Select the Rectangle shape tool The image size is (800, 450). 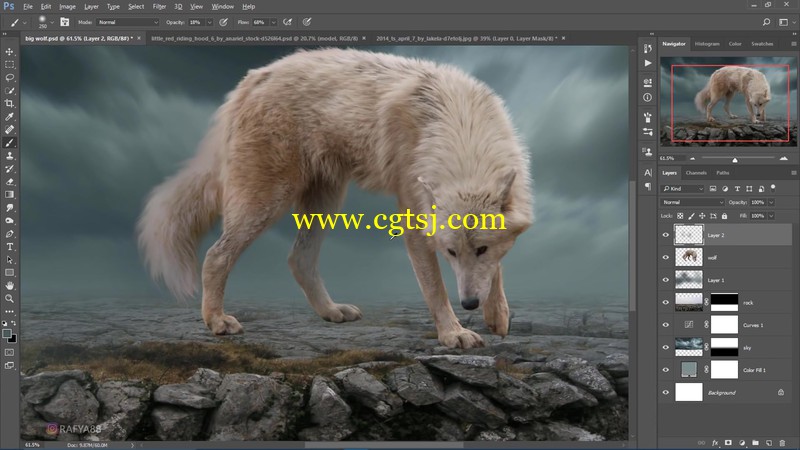click(x=10, y=273)
